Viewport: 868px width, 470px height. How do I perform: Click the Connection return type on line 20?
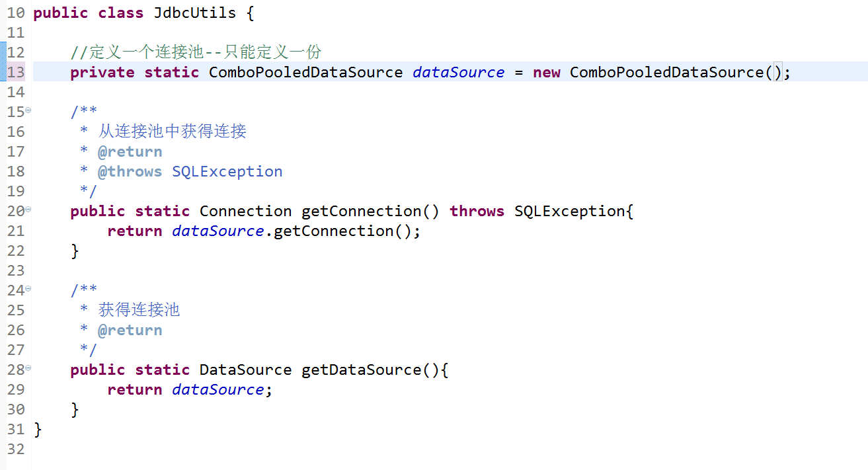245,211
